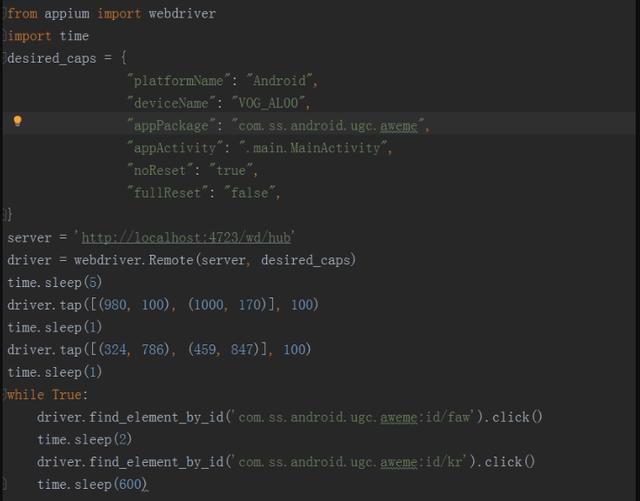The height and width of the screenshot is (501, 640).
Task: Click the 'server' variable assignment
Action: tap(29, 237)
